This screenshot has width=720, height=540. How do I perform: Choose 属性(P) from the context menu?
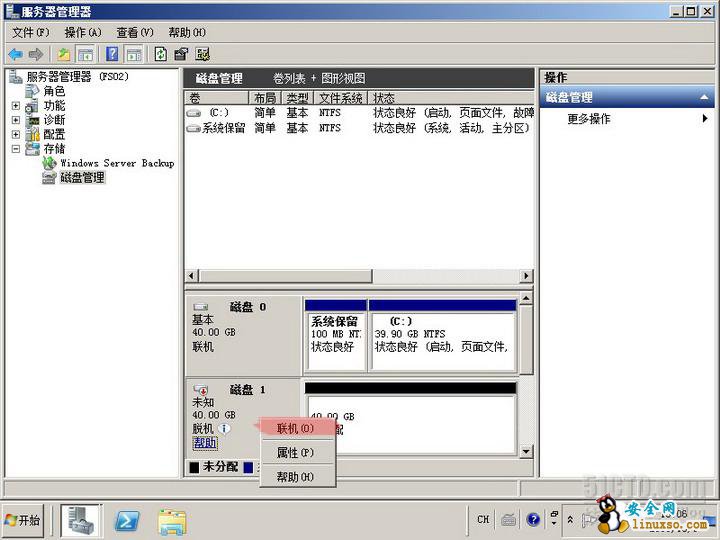[x=295, y=453]
